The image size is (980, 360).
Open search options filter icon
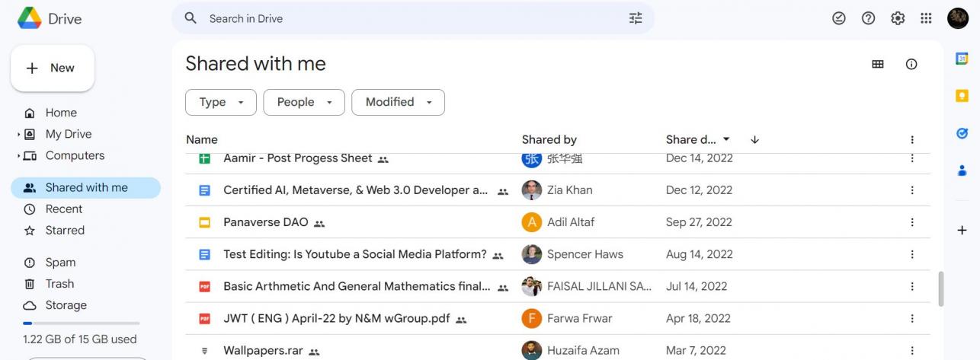[x=636, y=18]
